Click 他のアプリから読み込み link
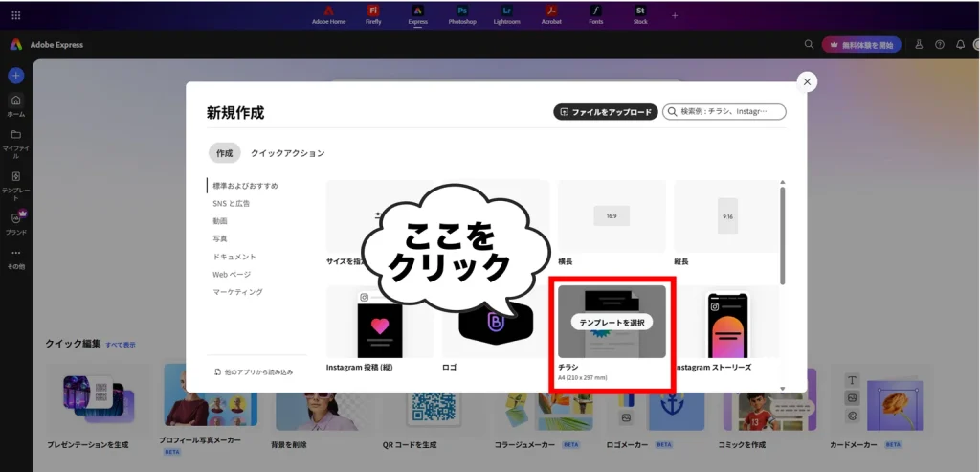 (x=254, y=372)
